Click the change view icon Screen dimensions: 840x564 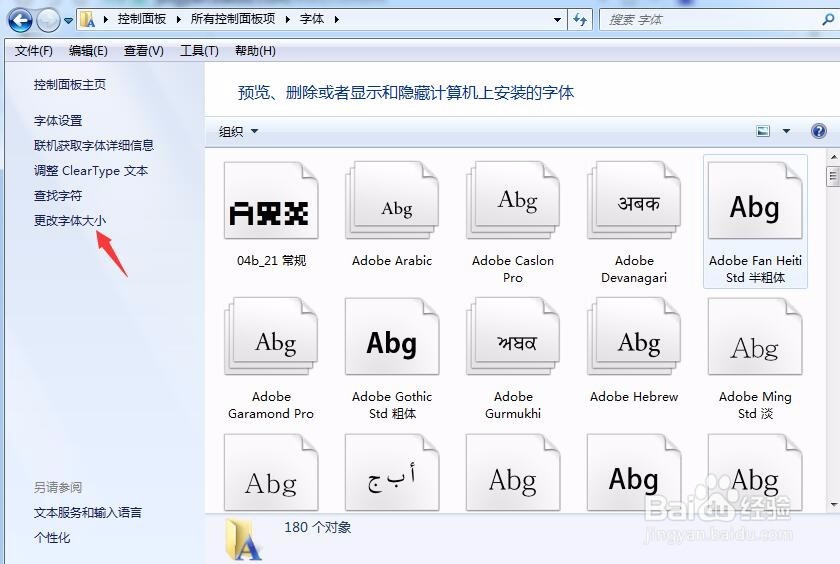click(763, 131)
